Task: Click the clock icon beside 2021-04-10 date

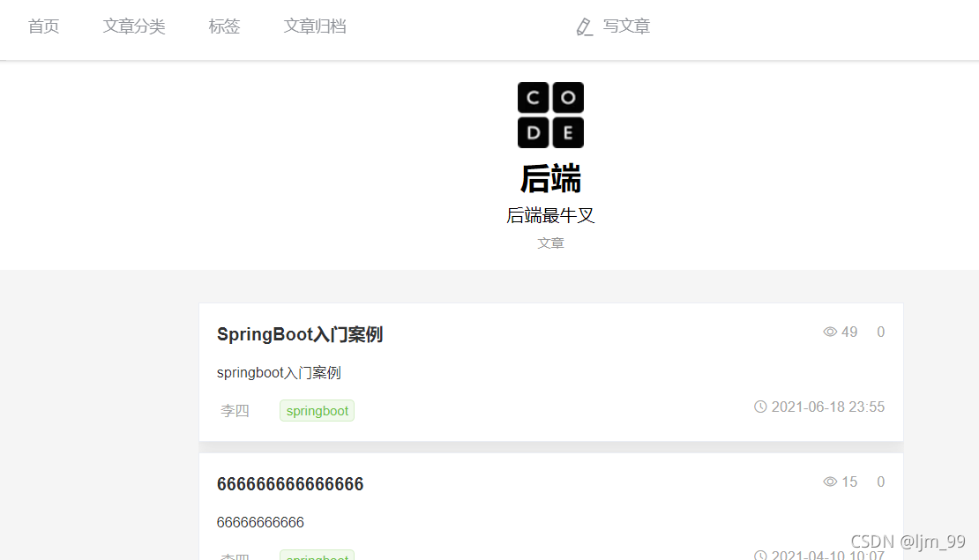Action: [x=760, y=555]
